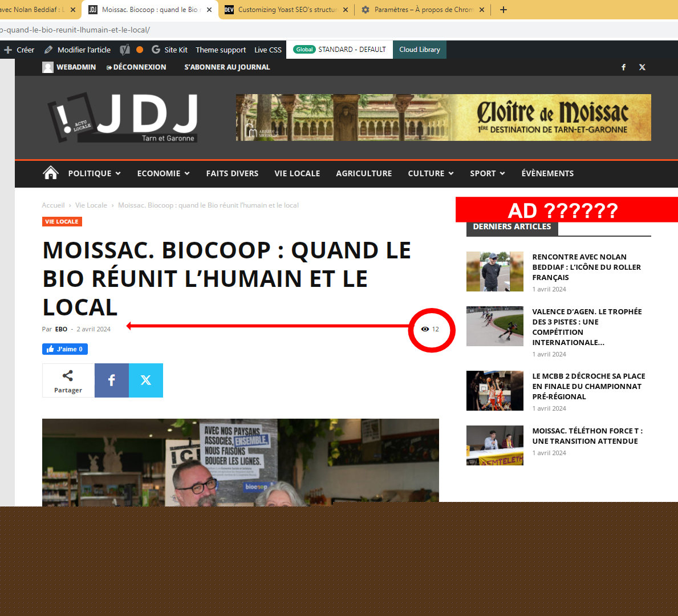Click the JDJ site logo
Viewport: 678px width, 616px height.
tap(123, 117)
